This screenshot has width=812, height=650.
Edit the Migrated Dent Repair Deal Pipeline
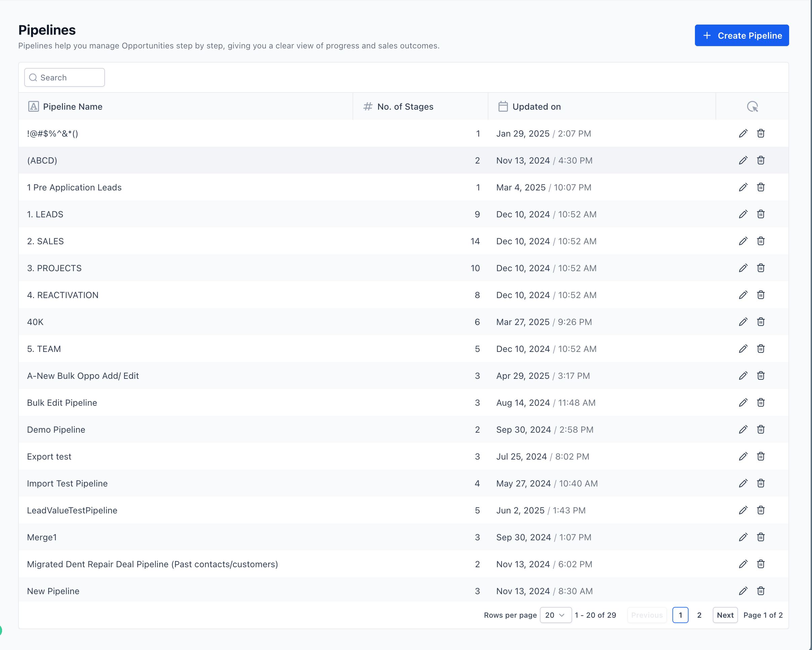coord(743,564)
